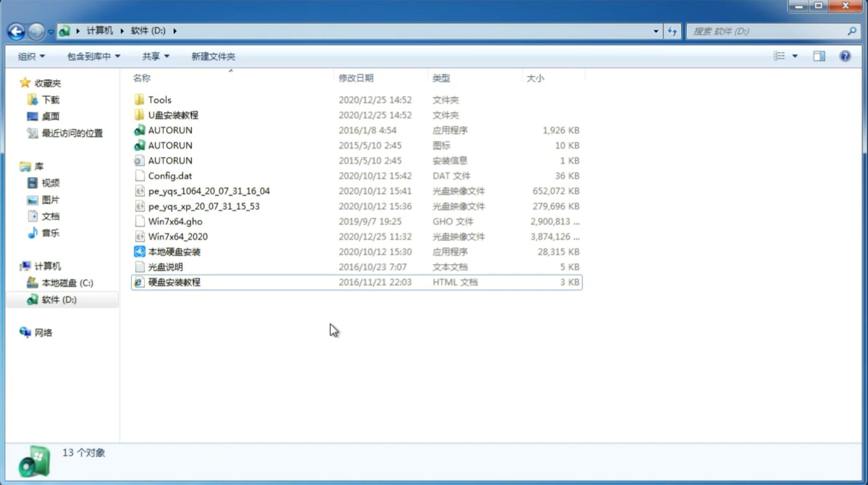Open pe_yqs_1064 disc image file

[x=209, y=191]
